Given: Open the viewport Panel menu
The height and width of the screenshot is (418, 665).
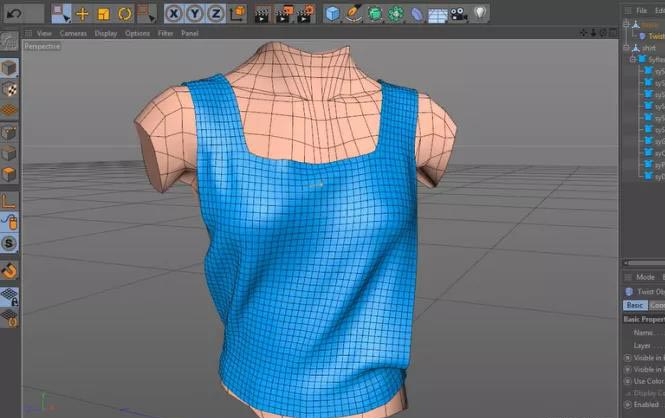Looking at the screenshot, I should pyautogui.click(x=190, y=33).
